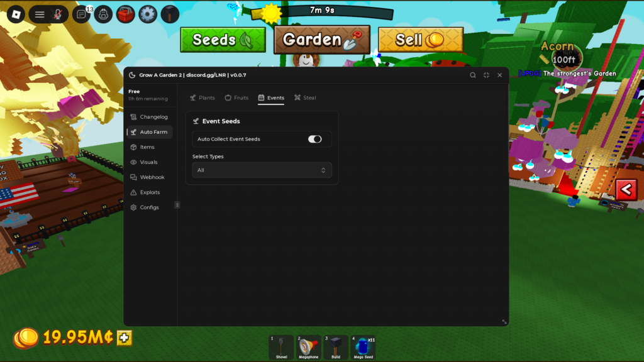The height and width of the screenshot is (362, 644).
Task: Open Configs in the sidebar
Action: (x=150, y=207)
